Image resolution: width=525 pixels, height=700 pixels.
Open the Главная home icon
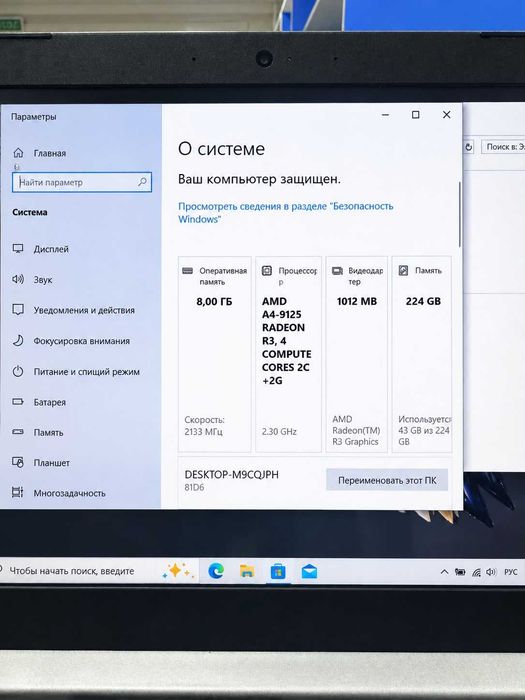pyautogui.click(x=18, y=153)
